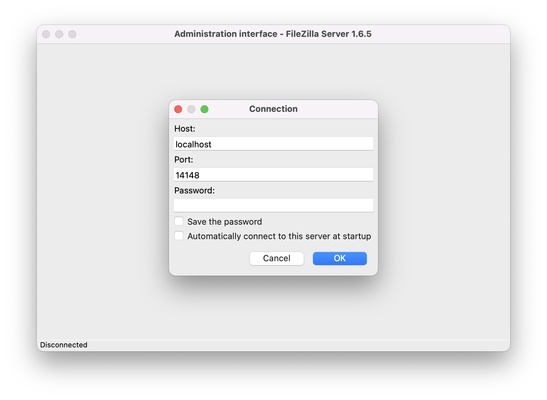Screen dimensions: 547x400
Task: Click the Administration interface window title
Action: tap(273, 34)
